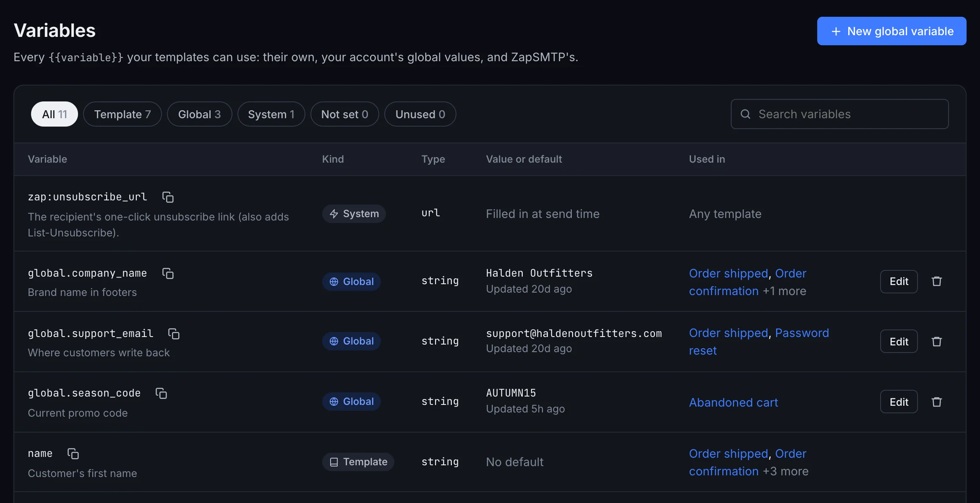Click the magnifier icon in search box
This screenshot has width=980, height=503.
pos(745,114)
